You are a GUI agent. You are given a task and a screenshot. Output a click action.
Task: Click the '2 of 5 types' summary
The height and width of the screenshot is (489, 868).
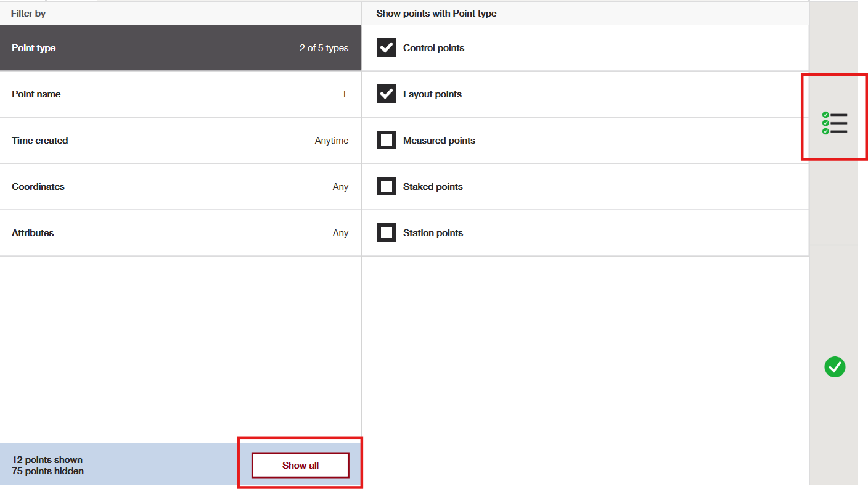click(324, 48)
